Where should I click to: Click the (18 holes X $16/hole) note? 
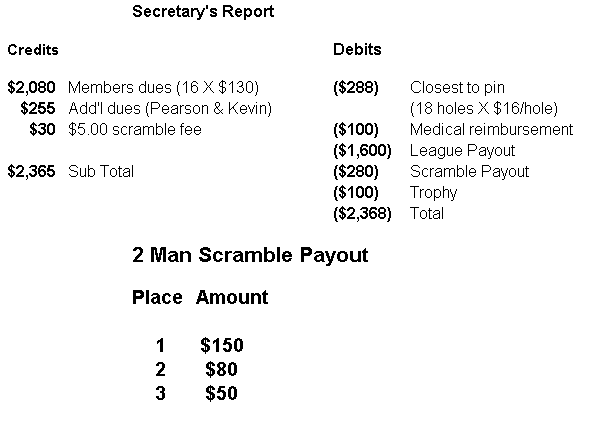[x=484, y=108]
